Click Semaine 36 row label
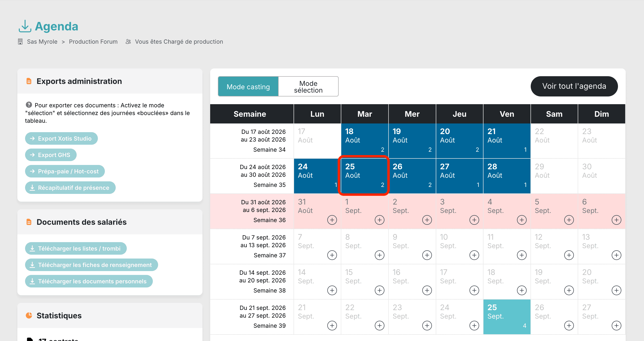Image resolution: width=644 pixels, height=341 pixels. [x=269, y=220]
